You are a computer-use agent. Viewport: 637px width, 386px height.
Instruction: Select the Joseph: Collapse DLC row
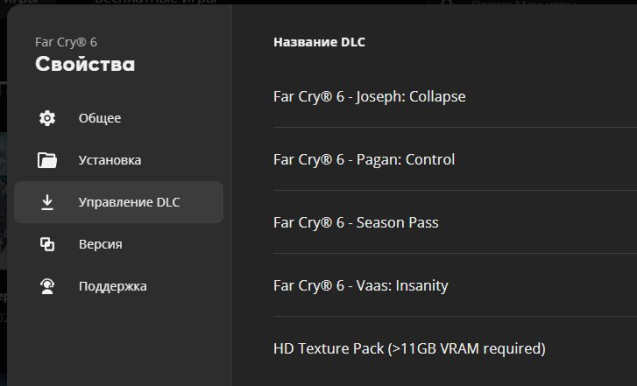pos(455,97)
